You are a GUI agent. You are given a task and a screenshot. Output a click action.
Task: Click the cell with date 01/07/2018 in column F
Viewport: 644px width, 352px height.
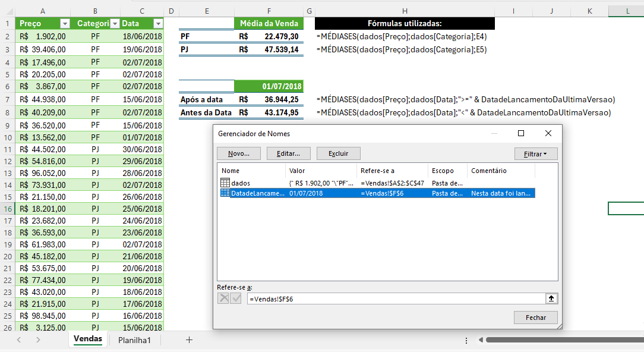(x=269, y=86)
